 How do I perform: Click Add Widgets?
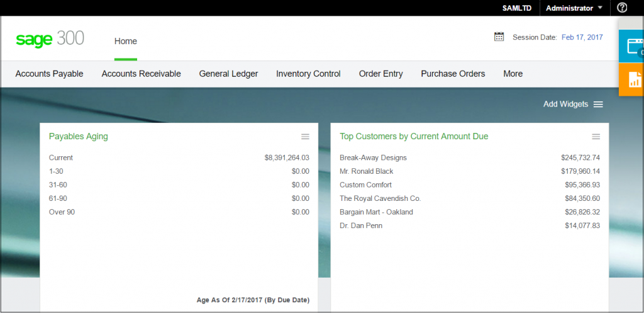click(565, 105)
